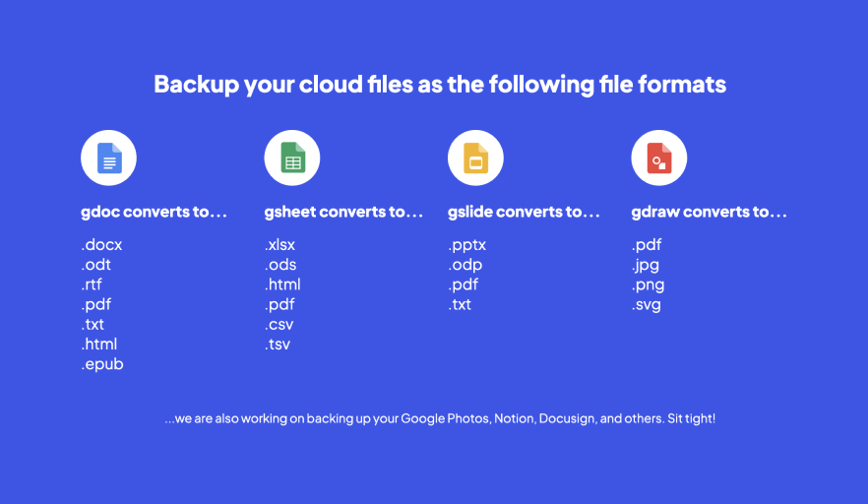Select the .tsv format entry
The height and width of the screenshot is (504, 868).
278,345
